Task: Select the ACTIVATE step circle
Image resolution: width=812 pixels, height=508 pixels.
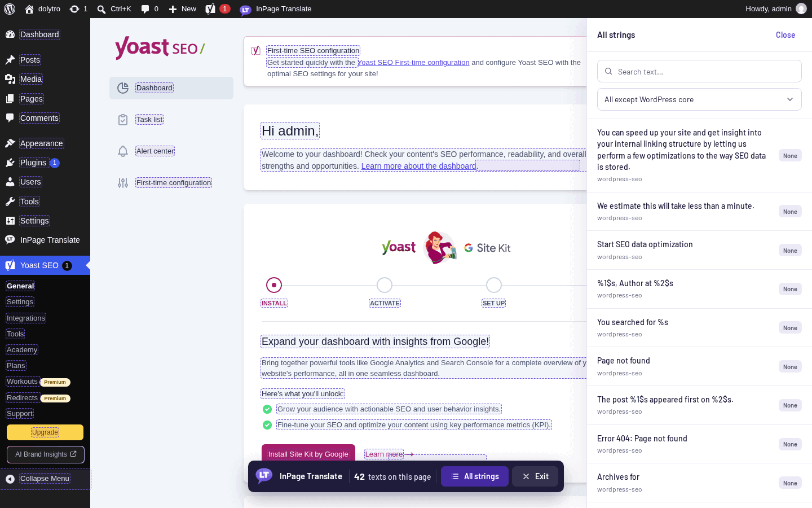Action: pyautogui.click(x=385, y=285)
